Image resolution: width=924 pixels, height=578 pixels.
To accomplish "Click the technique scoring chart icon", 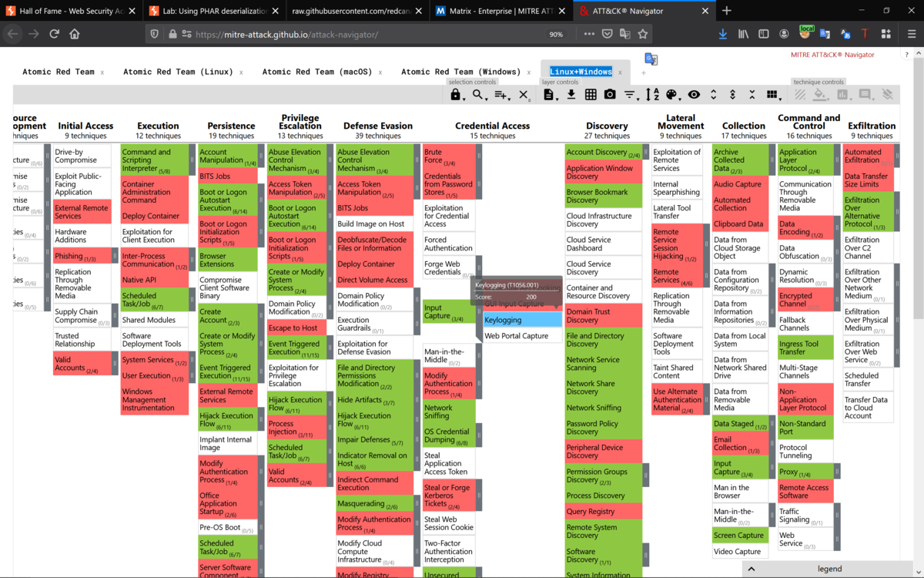I will [842, 95].
